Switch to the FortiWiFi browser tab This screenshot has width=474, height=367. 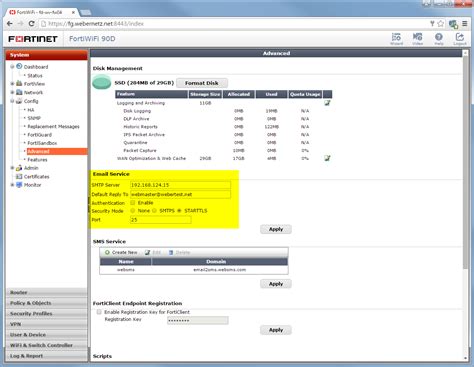pos(42,12)
